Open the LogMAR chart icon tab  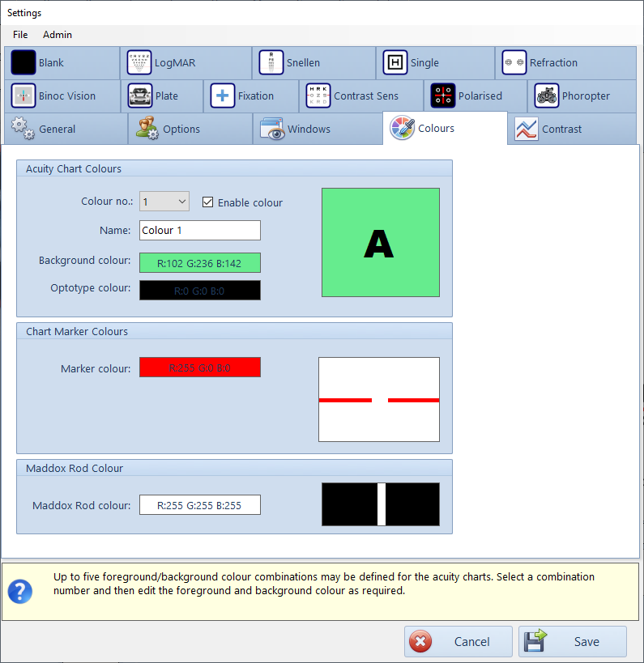click(140, 62)
